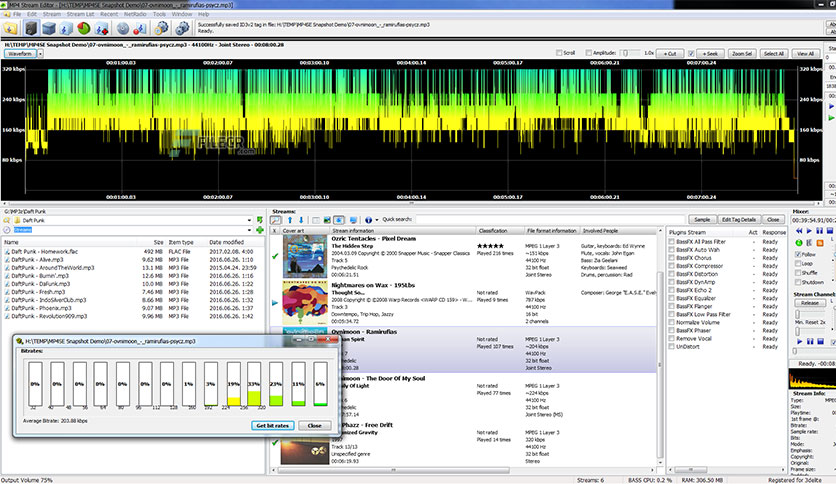Move stream up with blue up arrow

point(290,220)
